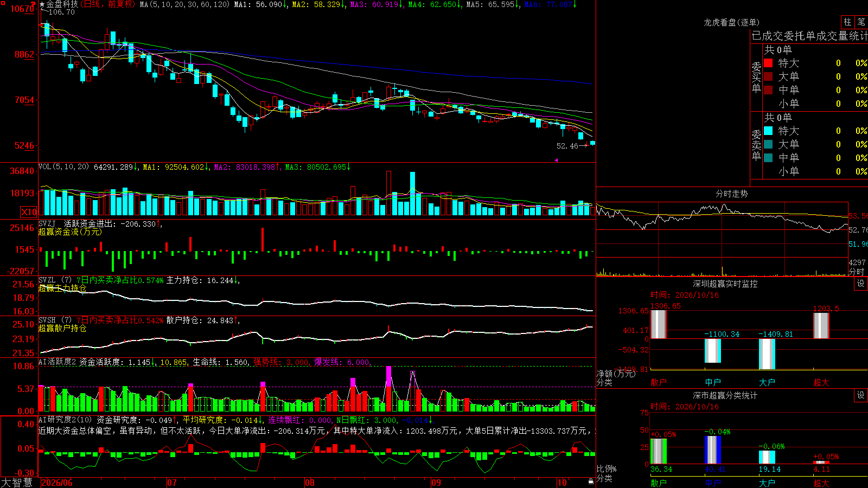Open 设 settings for 深市超赢分类统计 panel

[861, 395]
